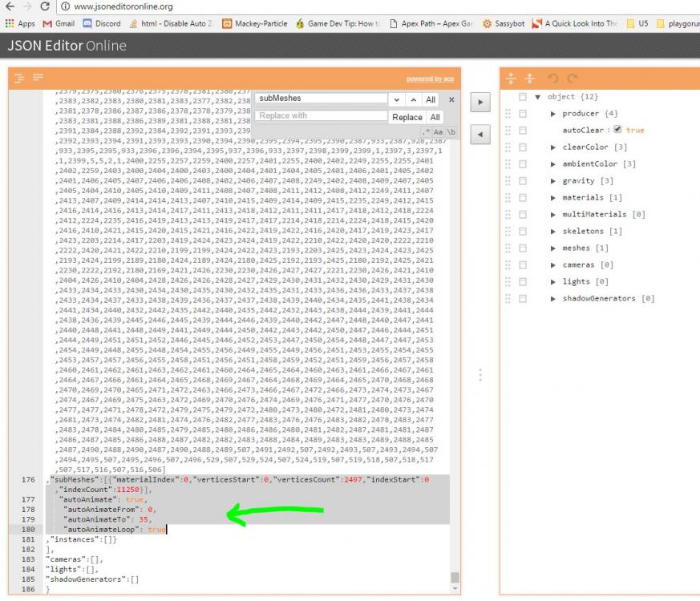Uncheck the autoClear true checkbox
This screenshot has height=601, width=700.
[x=617, y=129]
